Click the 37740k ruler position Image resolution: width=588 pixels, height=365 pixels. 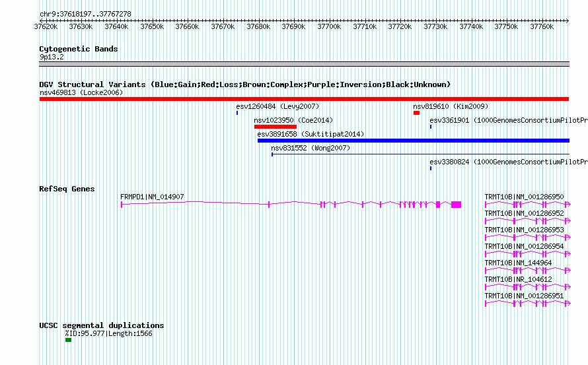471,26
